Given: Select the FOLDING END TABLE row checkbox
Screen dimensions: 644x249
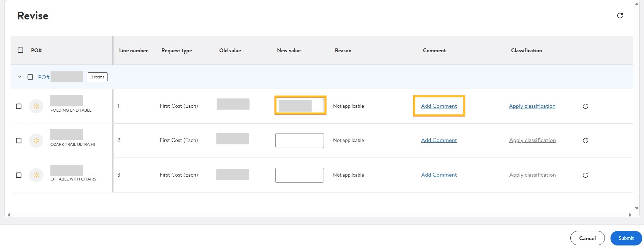Looking at the screenshot, I should (19, 106).
